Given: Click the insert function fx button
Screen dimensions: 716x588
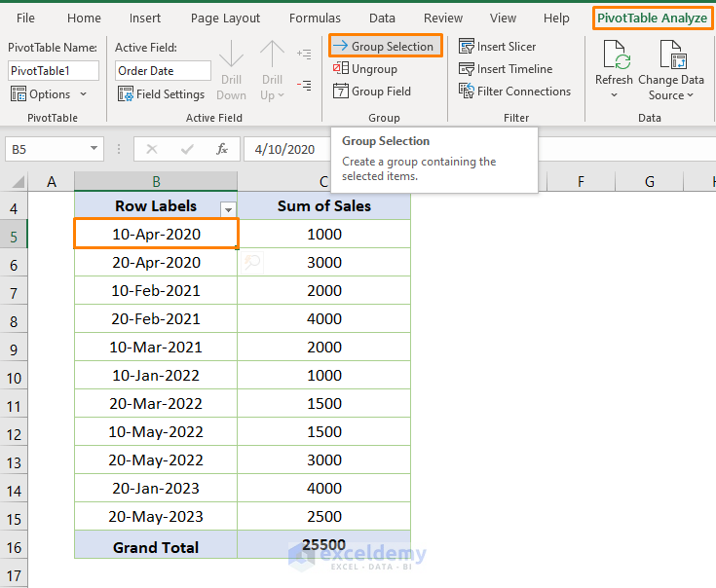Looking at the screenshot, I should pyautogui.click(x=222, y=149).
